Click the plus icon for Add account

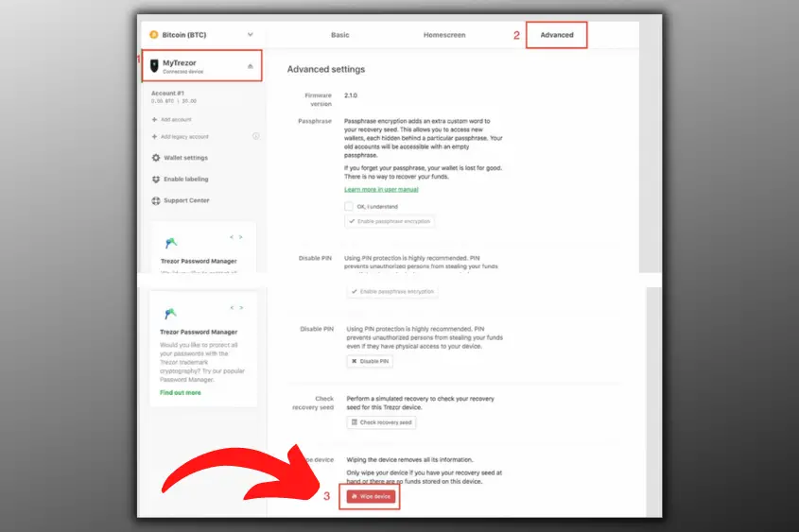tap(154, 119)
